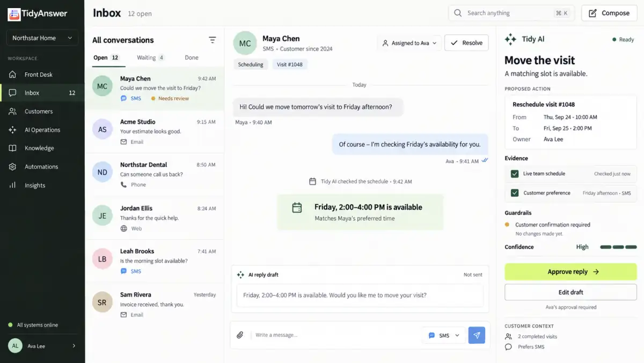
Task: Click the completed visits people icon
Action: pyautogui.click(x=508, y=337)
